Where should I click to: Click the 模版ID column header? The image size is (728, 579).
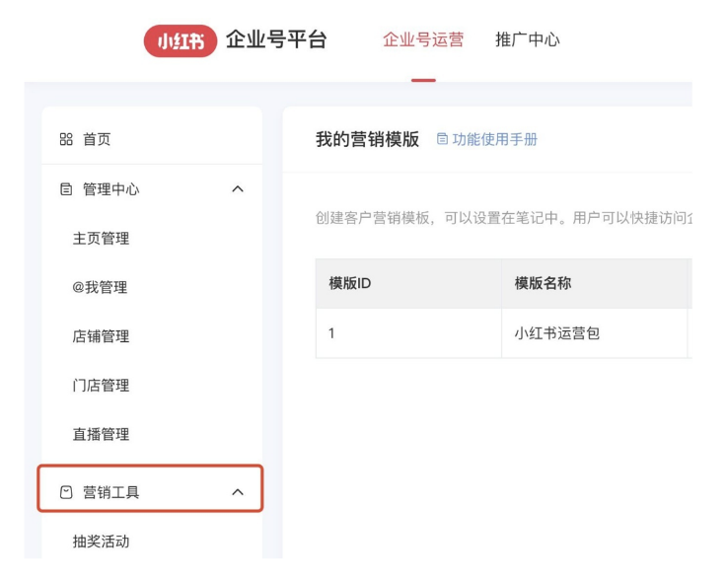tap(350, 284)
